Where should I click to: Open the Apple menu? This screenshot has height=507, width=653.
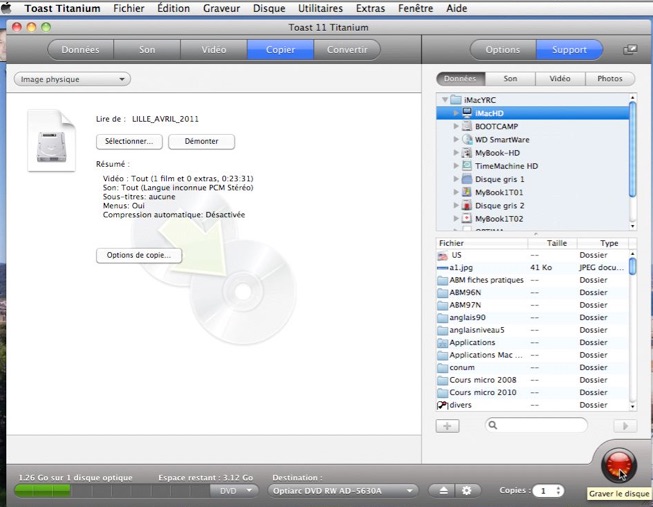pos(6,8)
